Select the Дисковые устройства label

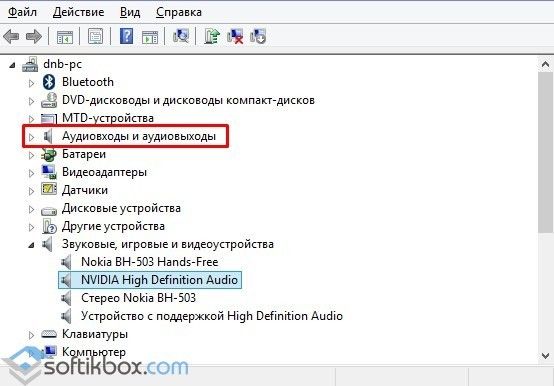pos(121,208)
